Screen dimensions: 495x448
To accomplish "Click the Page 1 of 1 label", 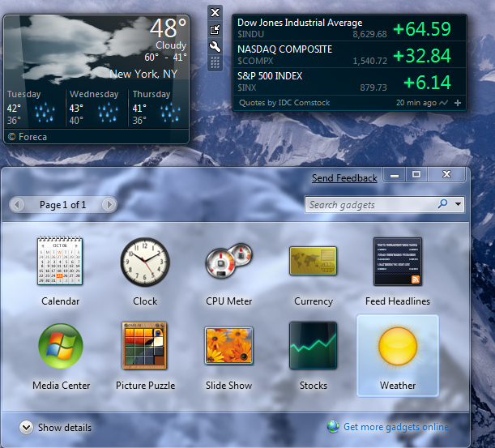I will tap(63, 205).
